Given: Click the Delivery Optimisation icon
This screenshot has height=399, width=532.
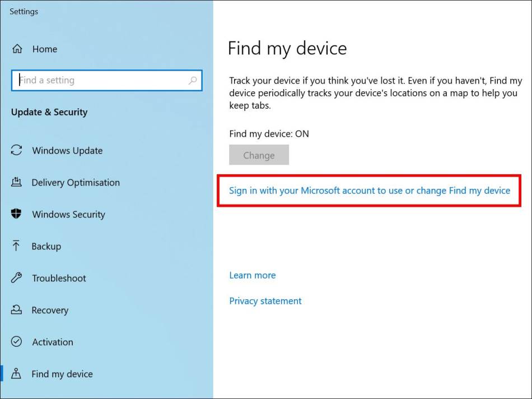Looking at the screenshot, I should [x=16, y=182].
